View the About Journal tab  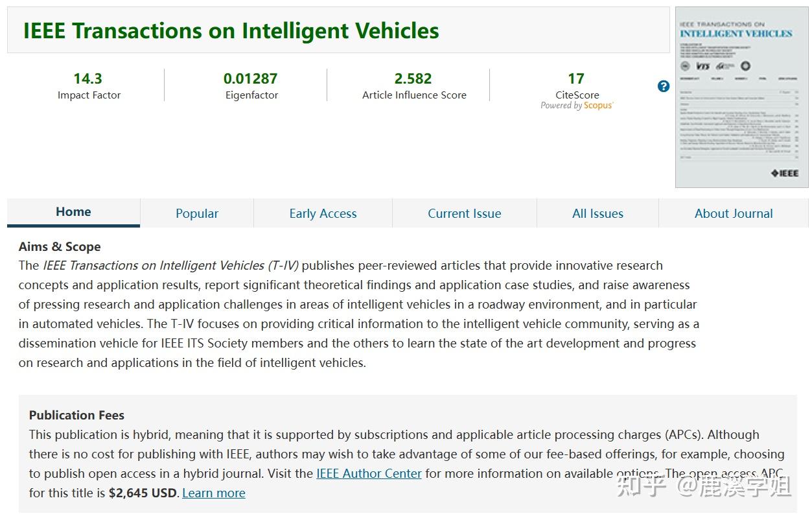pyautogui.click(x=734, y=213)
